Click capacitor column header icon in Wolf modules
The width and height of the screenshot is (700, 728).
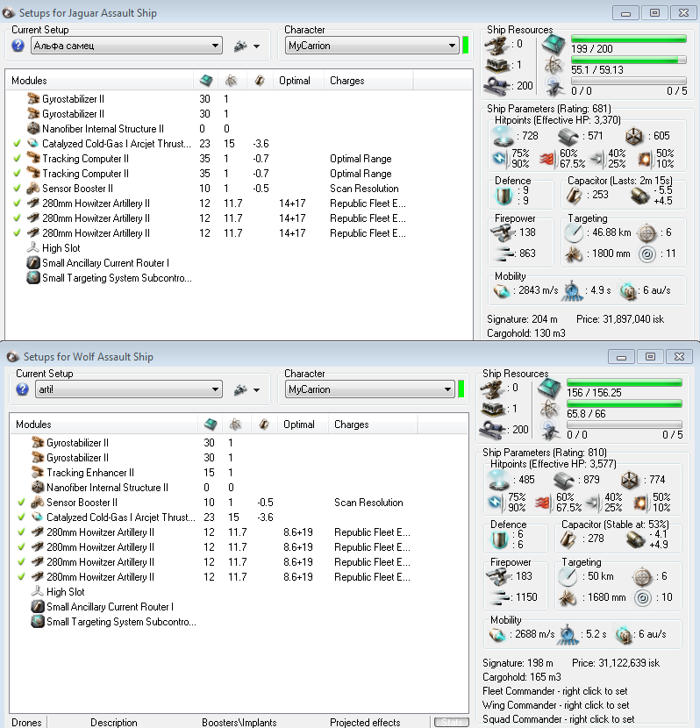click(x=264, y=424)
